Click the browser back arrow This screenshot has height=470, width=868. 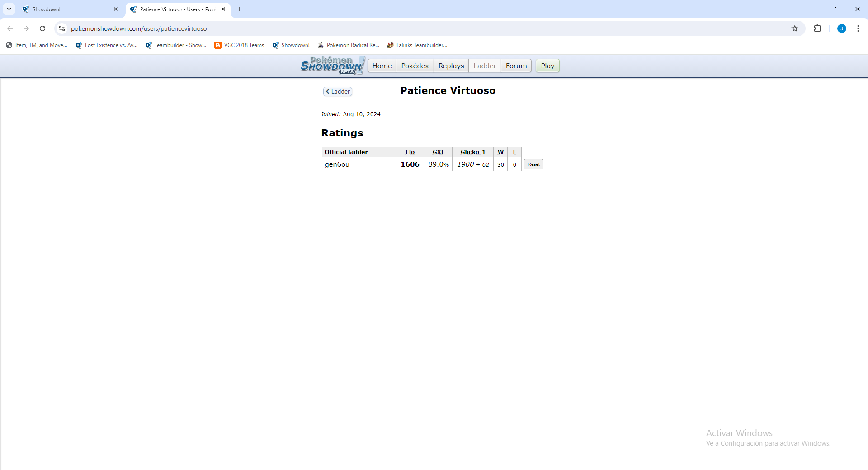(x=10, y=28)
